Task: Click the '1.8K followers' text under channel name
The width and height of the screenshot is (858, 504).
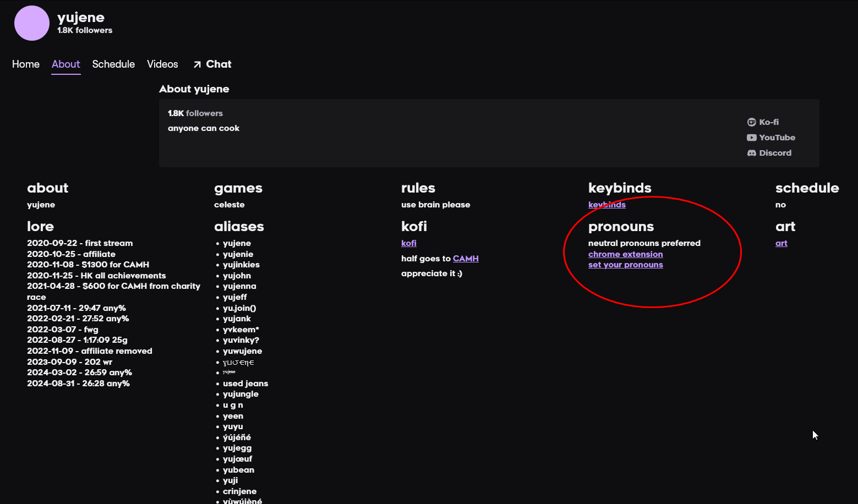Action: (85, 30)
